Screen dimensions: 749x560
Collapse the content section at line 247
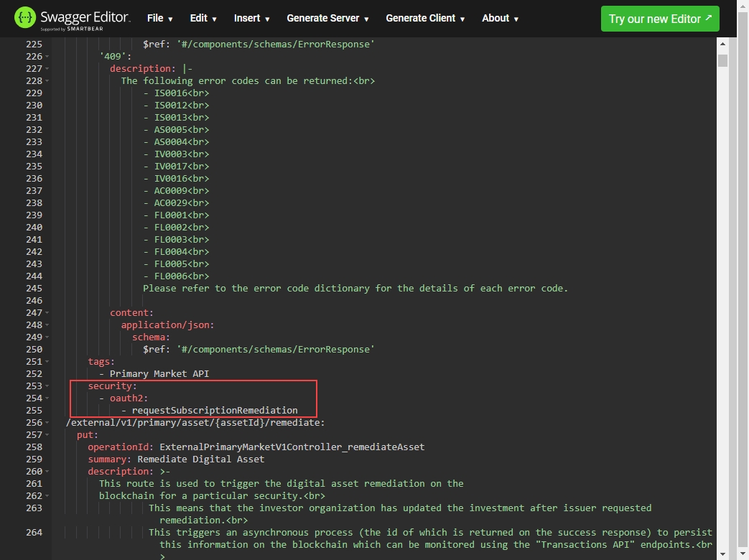coord(47,313)
